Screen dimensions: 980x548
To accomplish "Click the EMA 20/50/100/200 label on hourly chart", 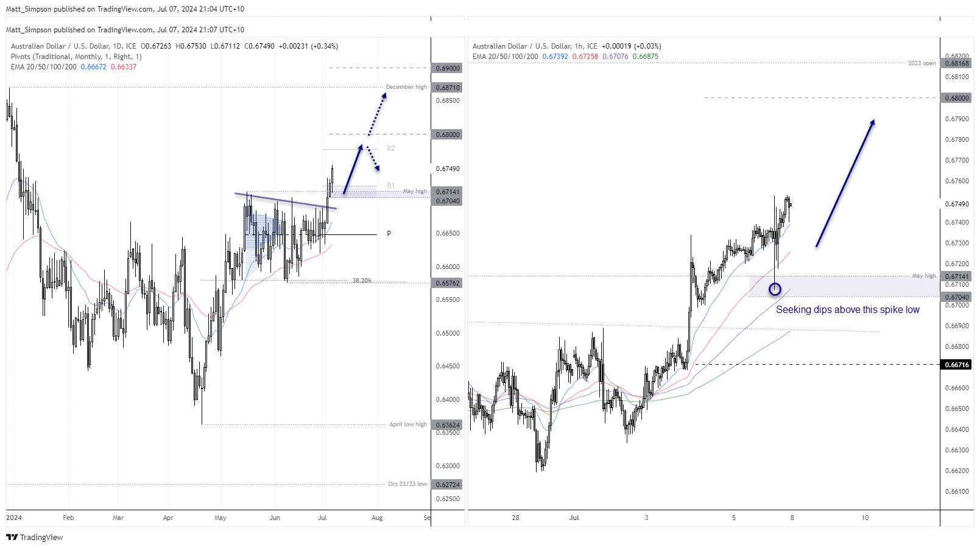I will [x=506, y=57].
